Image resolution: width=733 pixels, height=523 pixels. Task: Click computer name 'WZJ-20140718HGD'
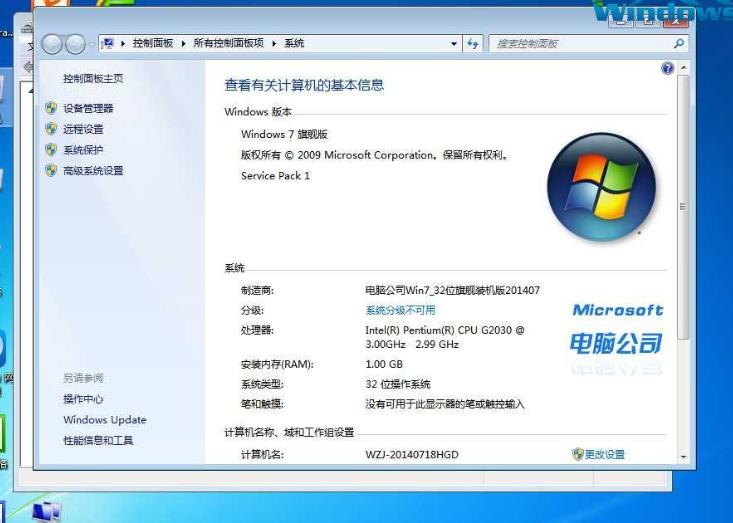point(412,454)
